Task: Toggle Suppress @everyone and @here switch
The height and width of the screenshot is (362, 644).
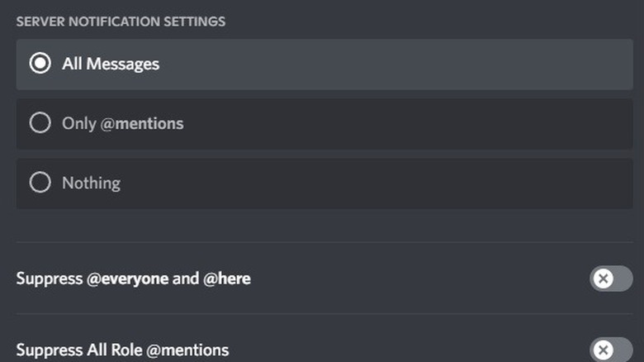Action: (x=611, y=279)
